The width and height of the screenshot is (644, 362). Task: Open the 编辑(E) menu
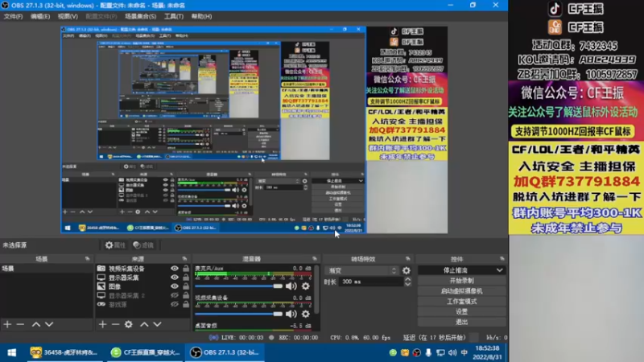tap(39, 16)
